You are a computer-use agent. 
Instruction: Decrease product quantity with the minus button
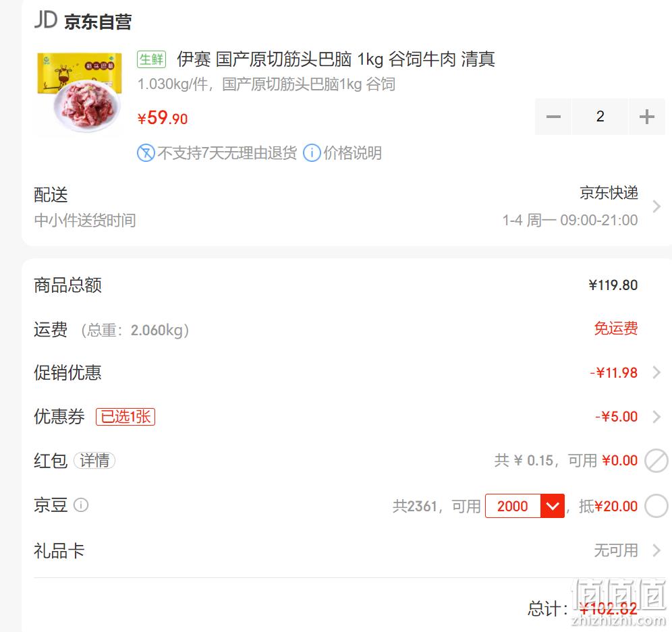(x=553, y=117)
